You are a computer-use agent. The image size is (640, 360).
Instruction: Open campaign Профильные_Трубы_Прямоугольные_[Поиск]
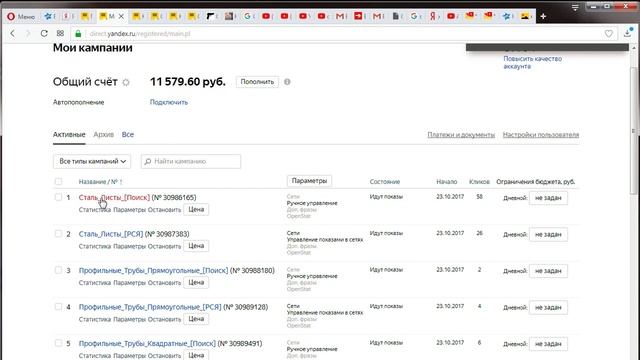153,270
